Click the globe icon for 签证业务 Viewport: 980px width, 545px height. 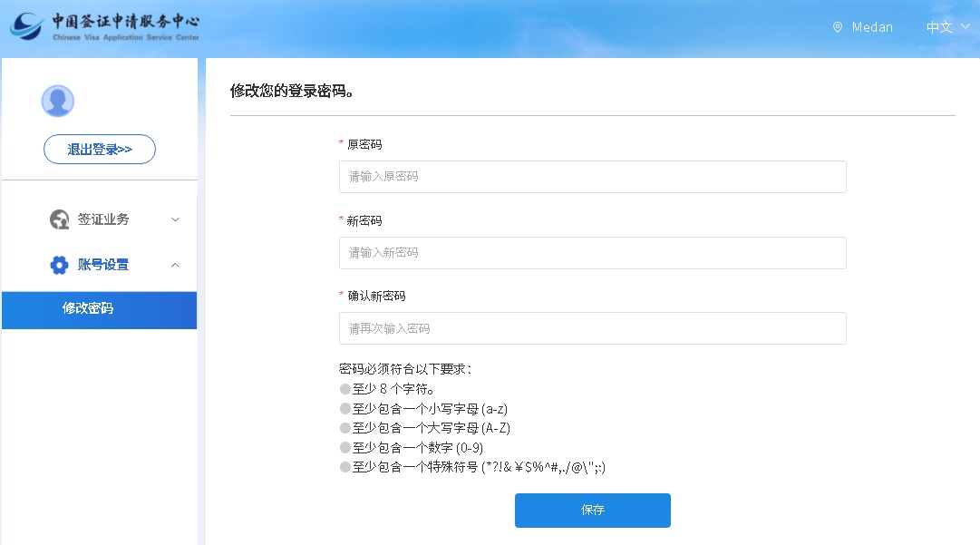point(60,219)
